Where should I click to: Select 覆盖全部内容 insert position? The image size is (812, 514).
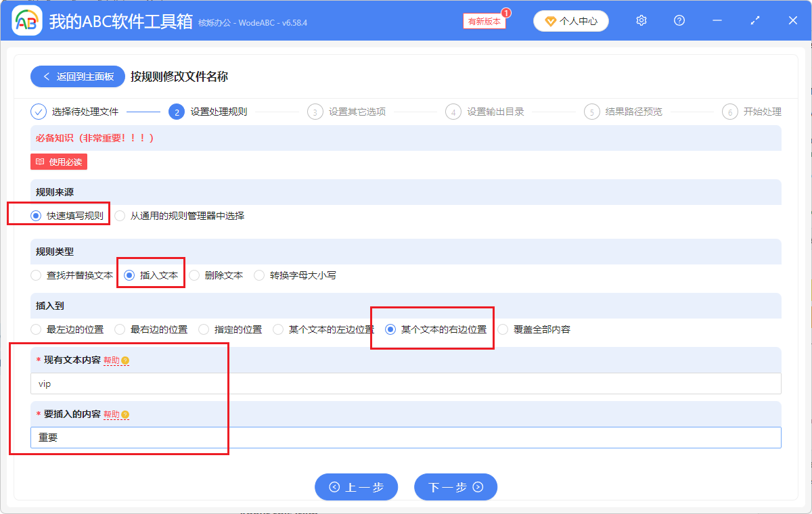(502, 329)
